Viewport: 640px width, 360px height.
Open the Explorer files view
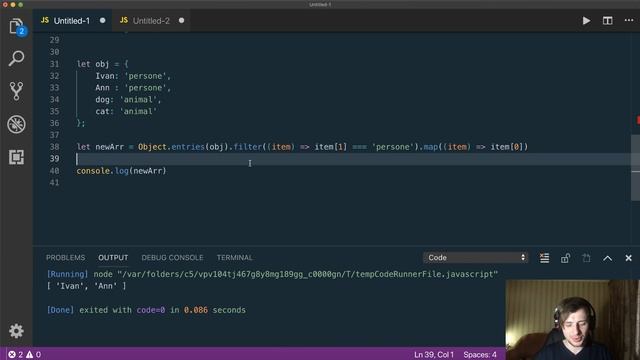pyautogui.click(x=16, y=27)
